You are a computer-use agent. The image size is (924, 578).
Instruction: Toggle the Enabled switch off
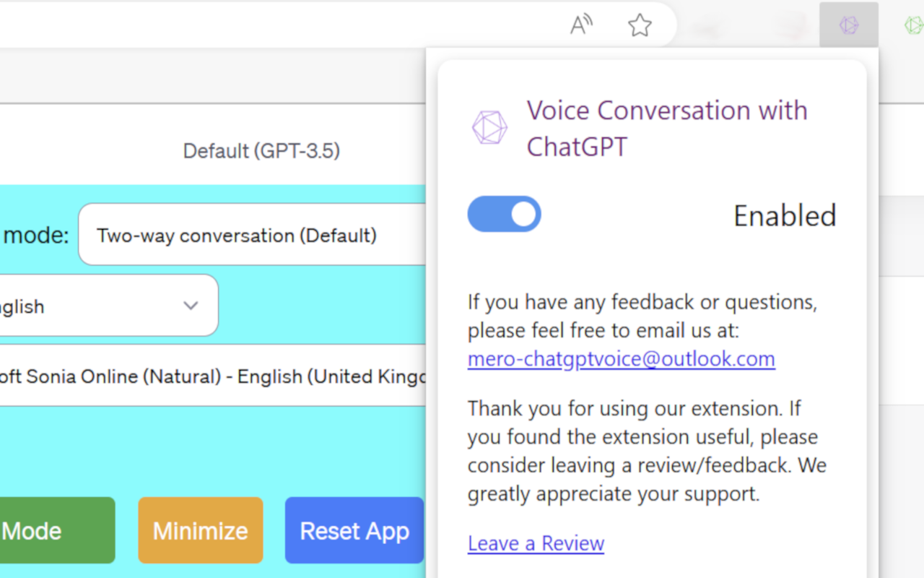[505, 214]
